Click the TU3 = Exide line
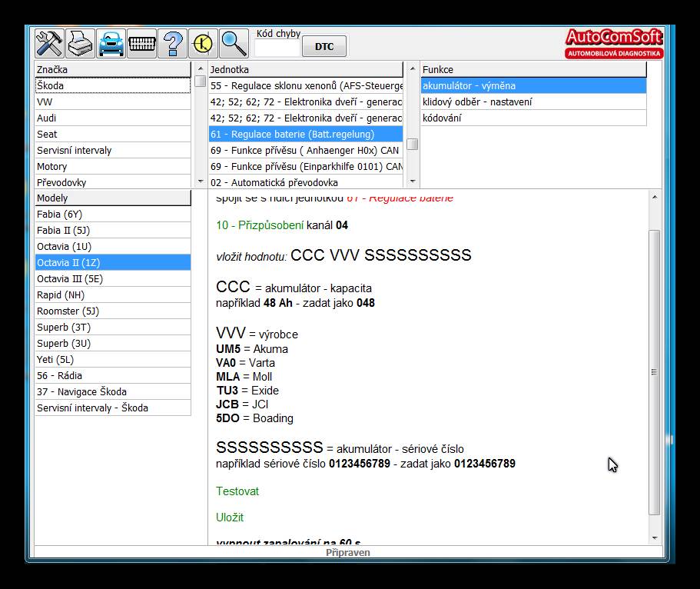700x589 pixels. [247, 390]
